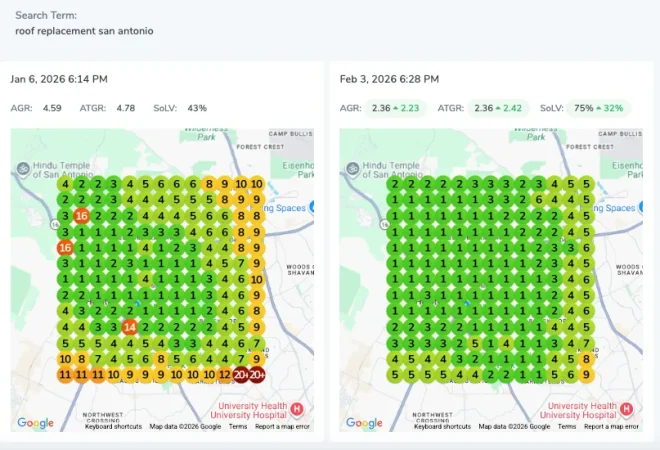Click University Hospital H icon on the February map
The width and height of the screenshot is (660, 450).
626,408
